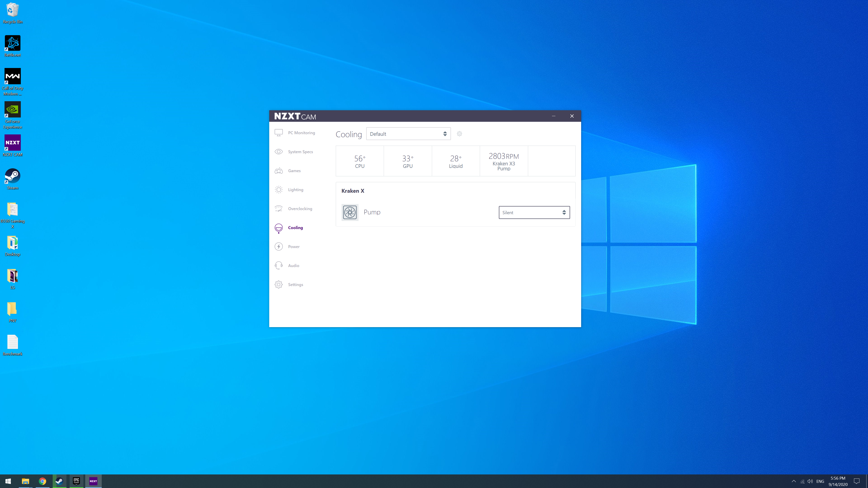Image resolution: width=868 pixels, height=488 pixels.
Task: Open cooling profile settings gear next to Default
Action: point(459,134)
